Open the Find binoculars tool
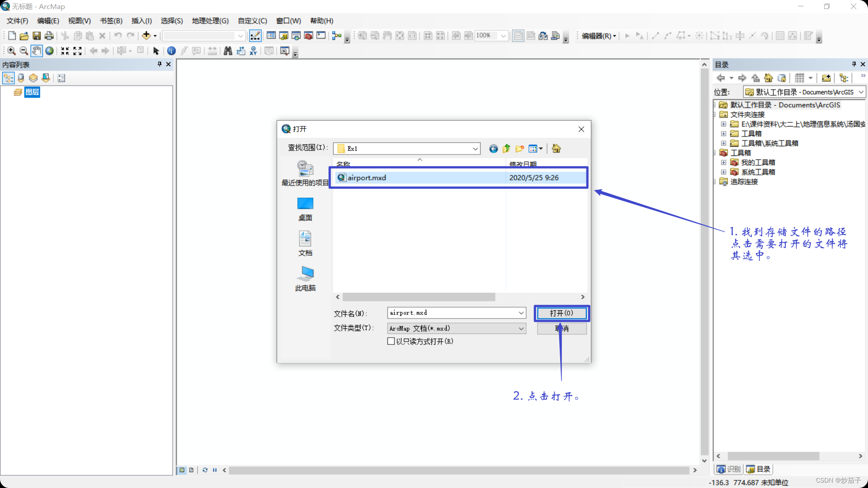Image resolution: width=868 pixels, height=488 pixels. [x=228, y=51]
